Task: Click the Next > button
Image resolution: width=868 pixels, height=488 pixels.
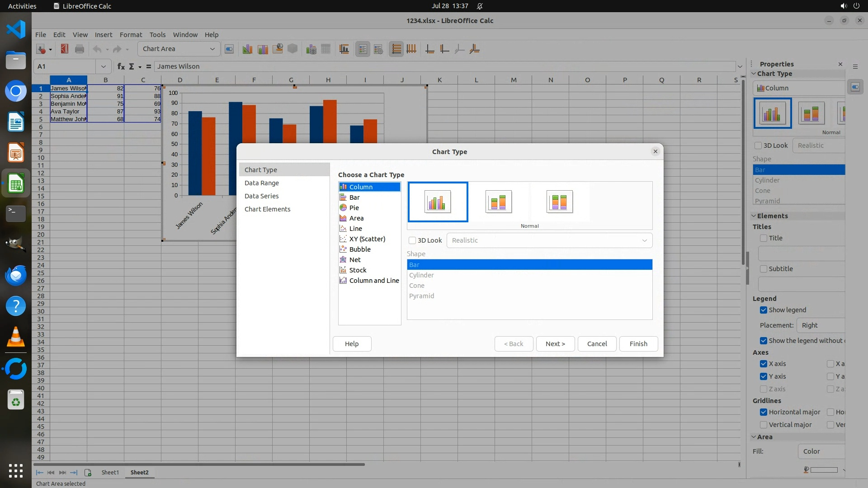Action: [555, 344]
